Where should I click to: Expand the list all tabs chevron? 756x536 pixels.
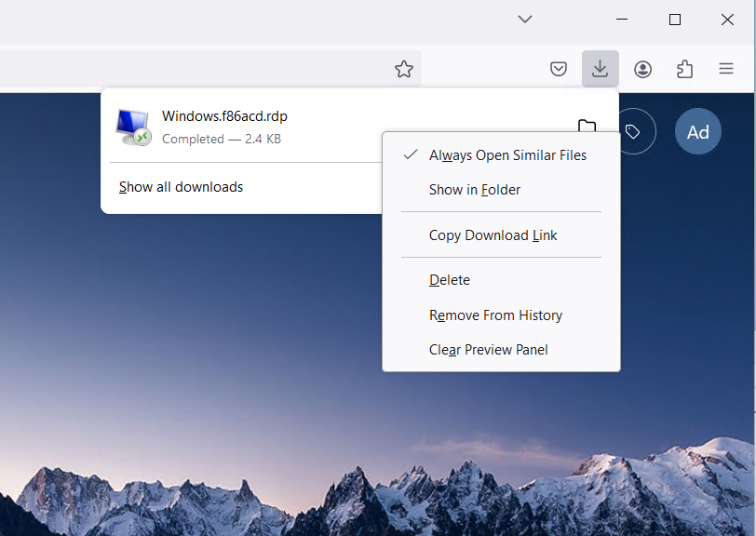click(525, 19)
